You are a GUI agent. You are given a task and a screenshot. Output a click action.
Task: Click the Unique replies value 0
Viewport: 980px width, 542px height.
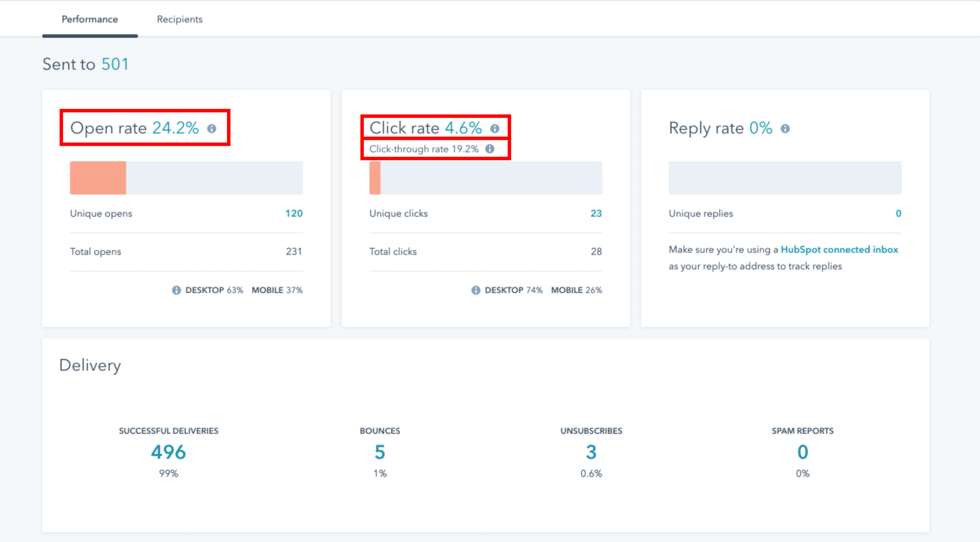(898, 213)
